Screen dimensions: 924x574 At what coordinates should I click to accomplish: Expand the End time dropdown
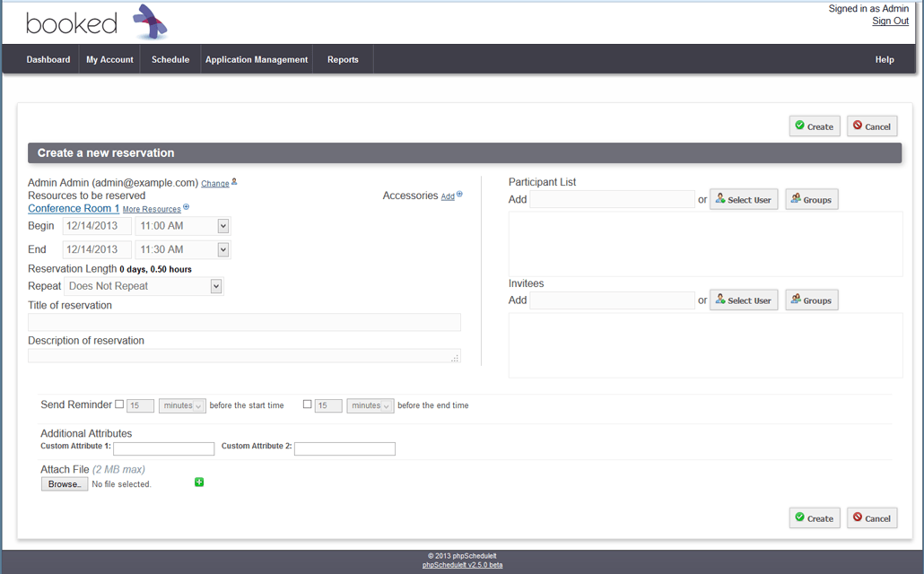pyautogui.click(x=223, y=249)
